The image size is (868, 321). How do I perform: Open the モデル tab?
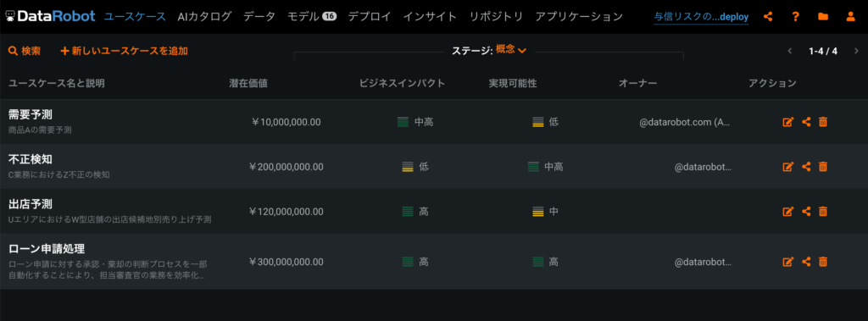coord(311,17)
